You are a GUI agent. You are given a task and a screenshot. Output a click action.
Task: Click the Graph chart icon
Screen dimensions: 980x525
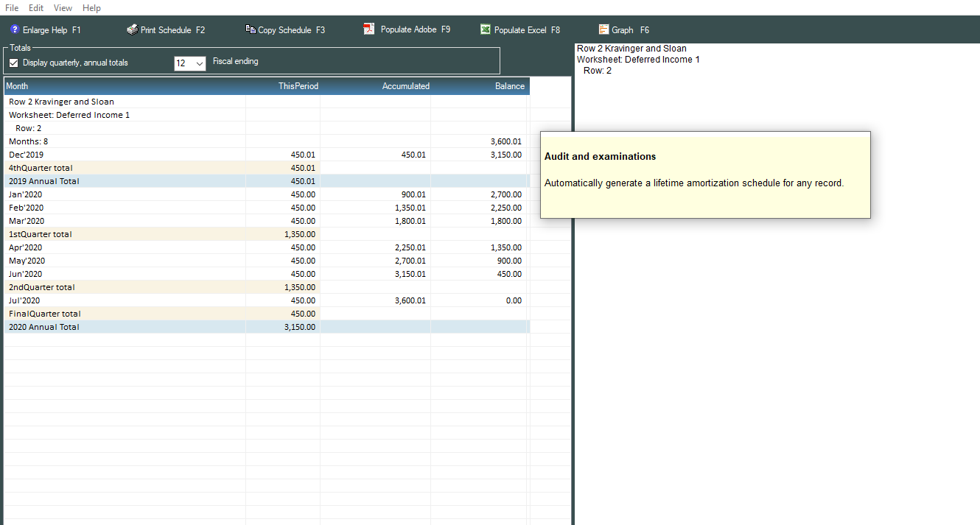603,29
